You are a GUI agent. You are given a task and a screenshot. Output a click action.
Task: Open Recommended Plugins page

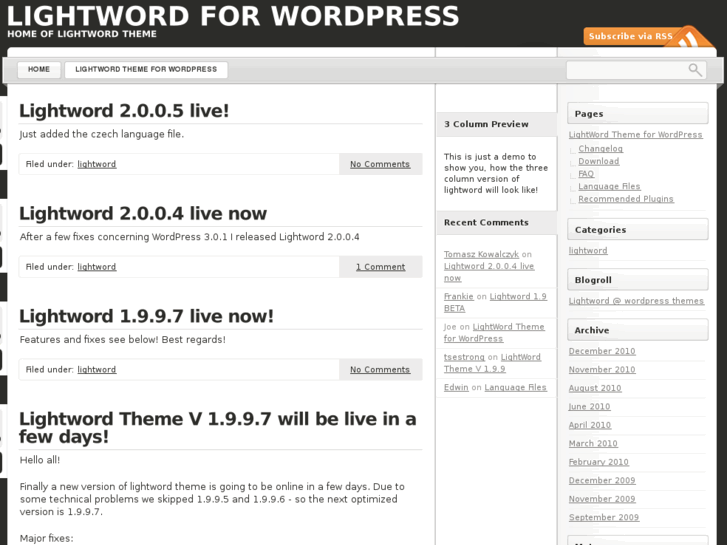tap(626, 199)
